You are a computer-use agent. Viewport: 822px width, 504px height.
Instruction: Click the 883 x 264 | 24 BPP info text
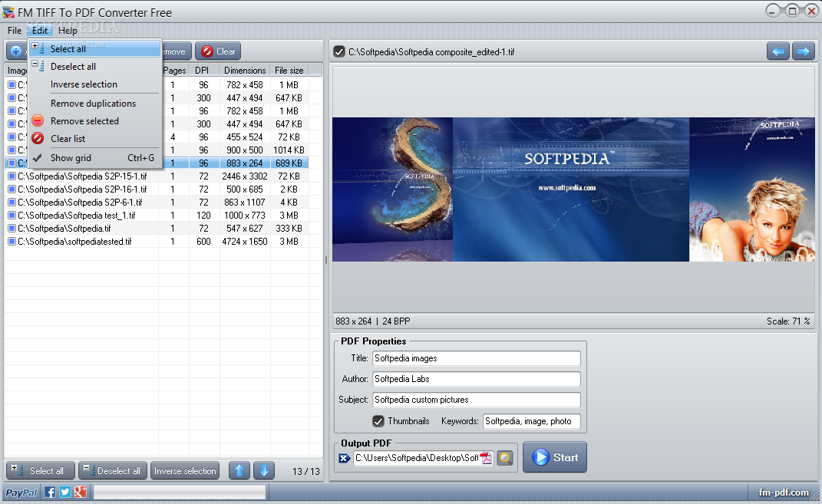coord(373,321)
